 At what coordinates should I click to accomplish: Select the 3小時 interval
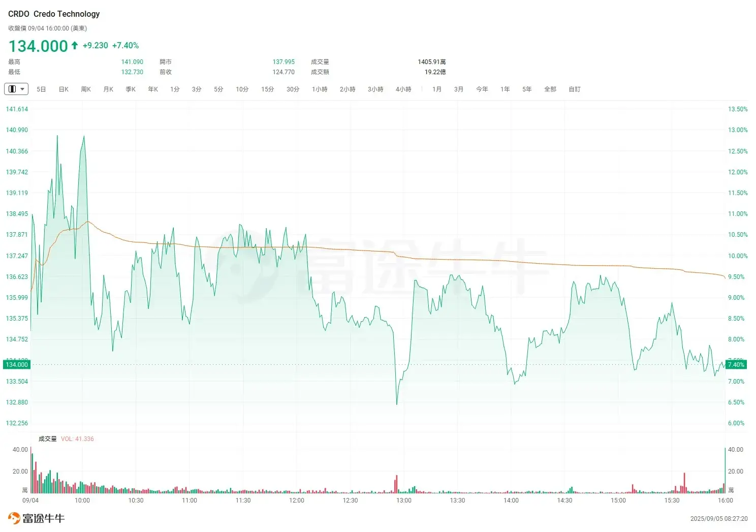[375, 89]
